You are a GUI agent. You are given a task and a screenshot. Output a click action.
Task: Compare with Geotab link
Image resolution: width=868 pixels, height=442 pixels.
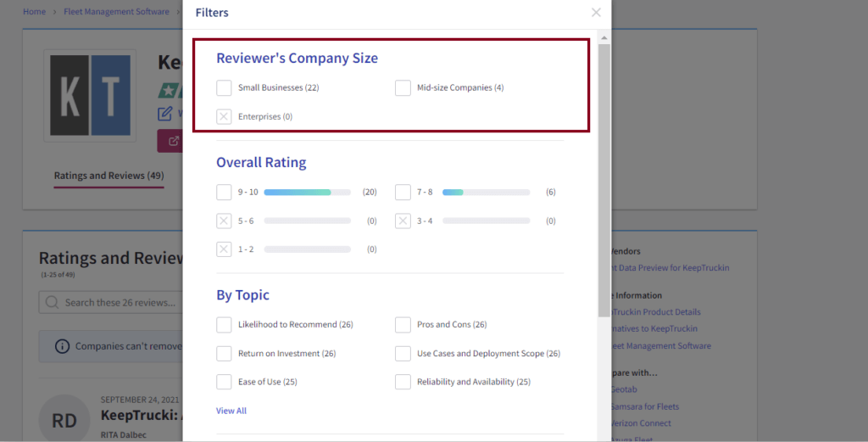(623, 389)
